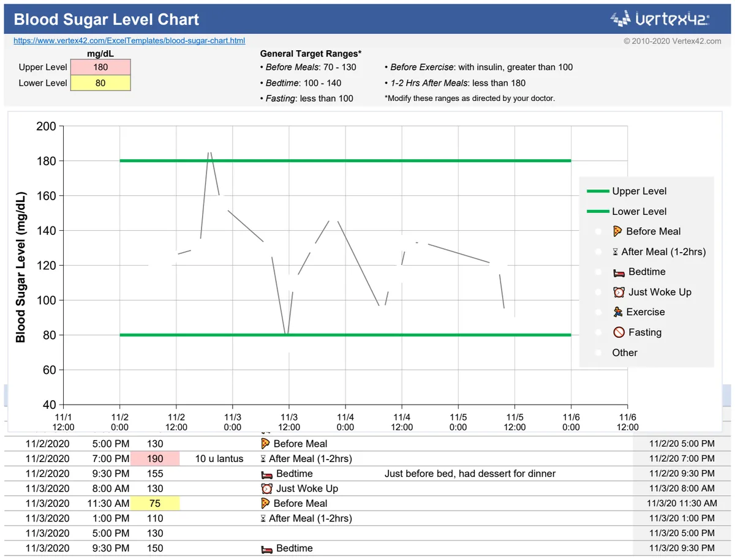Click the hourglass icon beside After Meal legend
Screen dimensions: 735x560
[616, 252]
